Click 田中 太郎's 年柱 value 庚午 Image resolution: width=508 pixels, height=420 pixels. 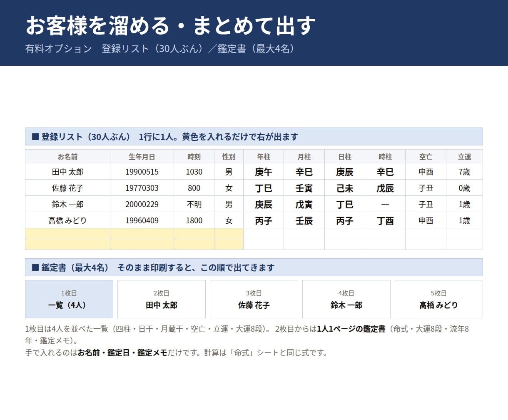264,172
